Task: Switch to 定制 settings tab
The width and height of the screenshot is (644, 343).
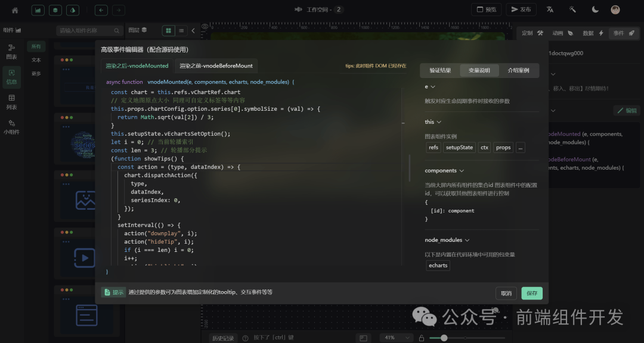Action: point(532,33)
